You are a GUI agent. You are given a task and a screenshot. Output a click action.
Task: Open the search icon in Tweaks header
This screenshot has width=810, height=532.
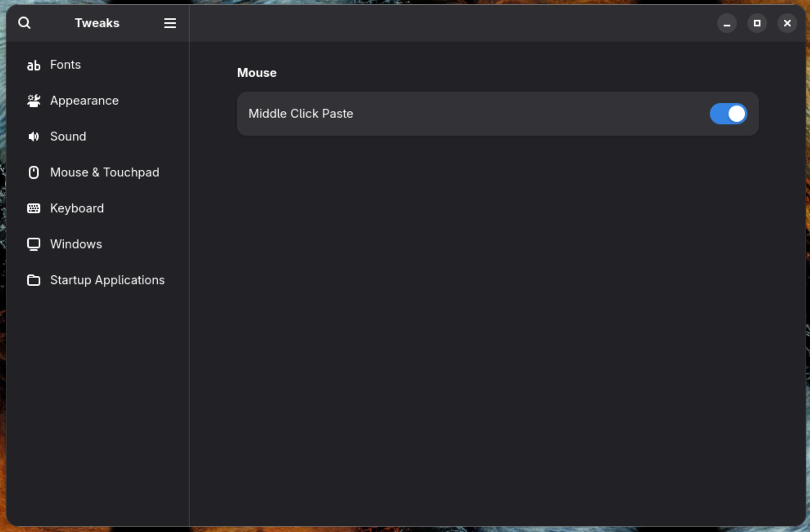24,23
